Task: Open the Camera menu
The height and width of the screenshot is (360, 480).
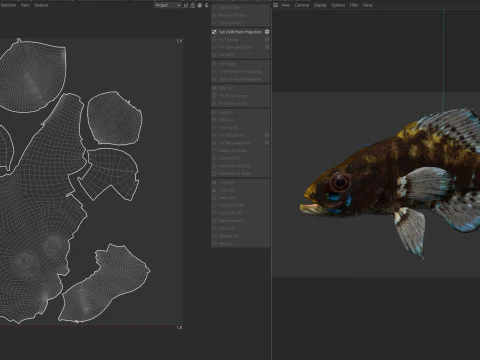Action: (302, 5)
